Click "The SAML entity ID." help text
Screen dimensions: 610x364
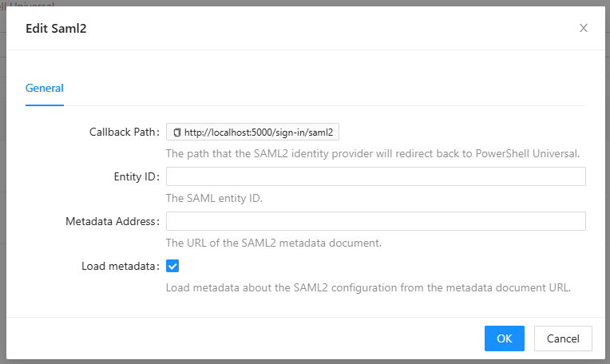click(x=213, y=198)
